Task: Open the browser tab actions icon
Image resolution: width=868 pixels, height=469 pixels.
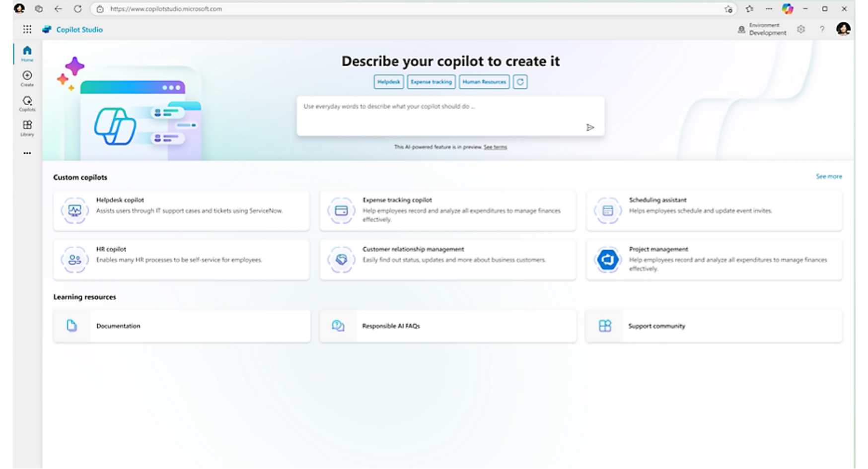Action: coord(39,9)
